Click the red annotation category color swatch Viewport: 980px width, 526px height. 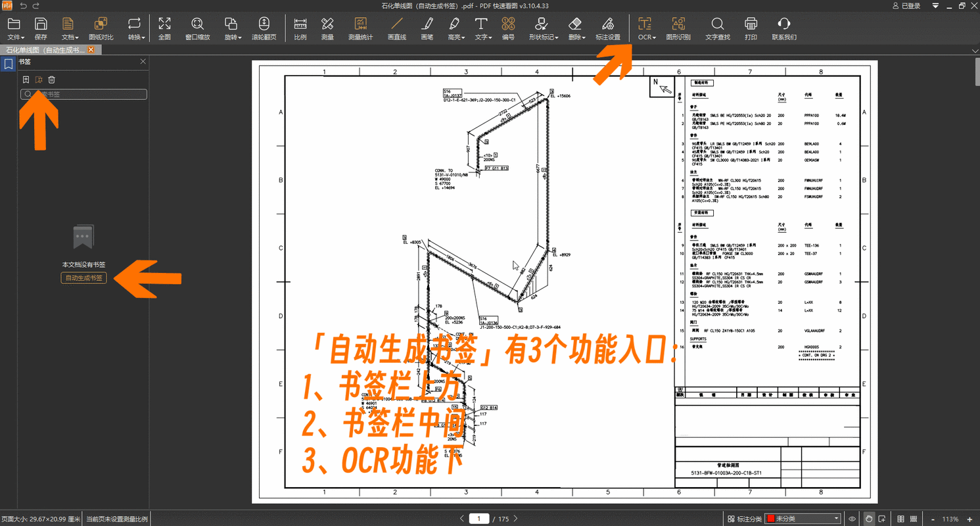point(770,518)
